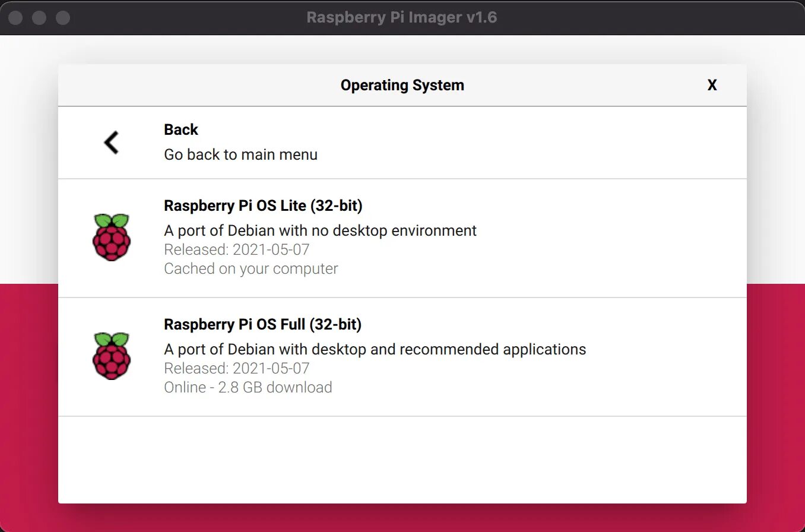The image size is (805, 532).
Task: Click the 'Operating System' dialog heading
Action: (x=402, y=85)
